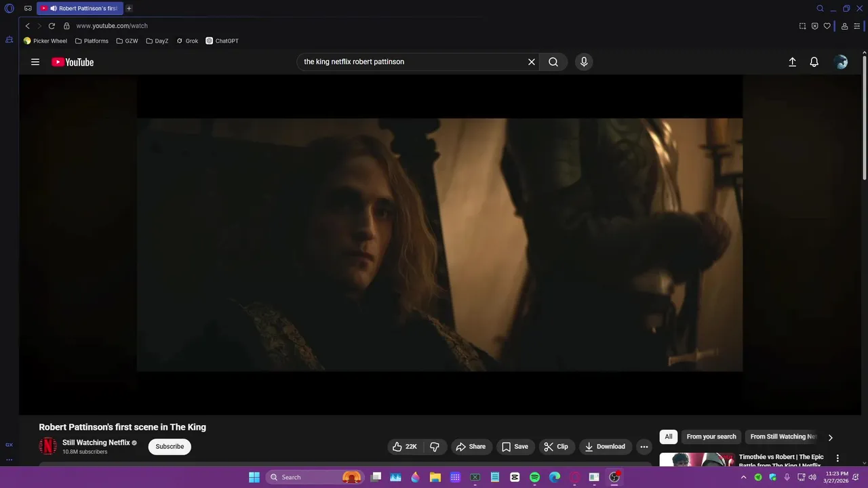This screenshot has height=488, width=868.
Task: Select the From your search chip
Action: tap(711, 436)
